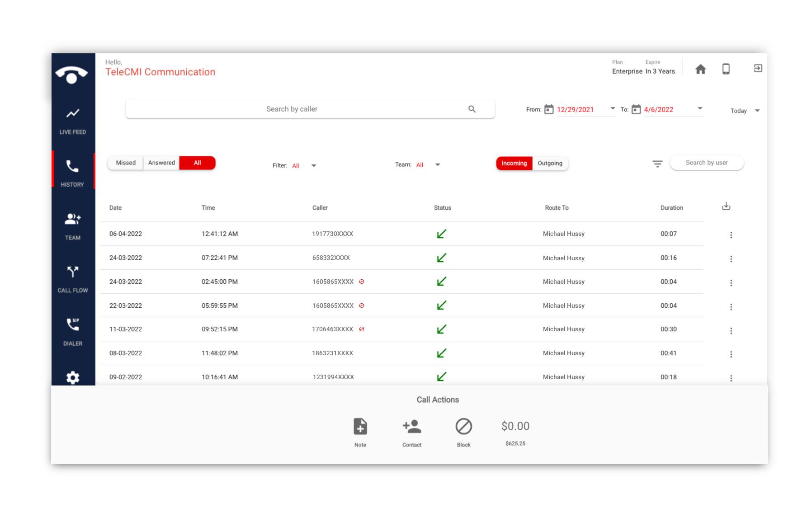Add Contact from Call Actions

click(x=412, y=427)
